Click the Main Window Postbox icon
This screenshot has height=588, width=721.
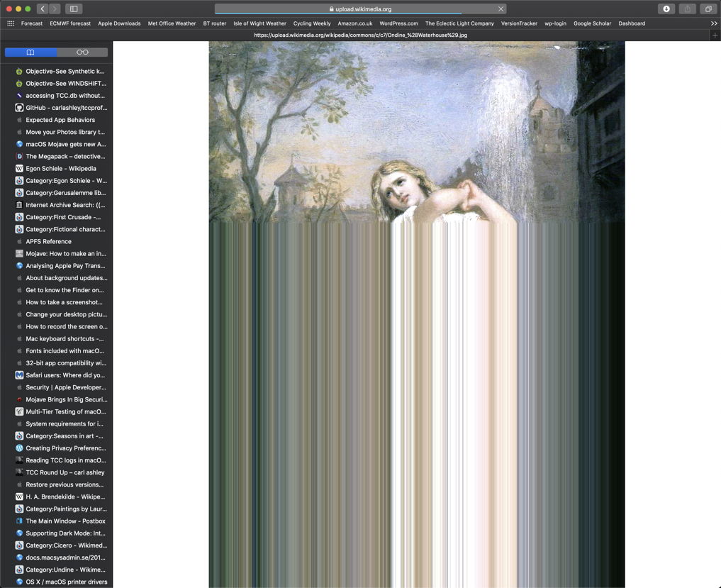19,521
